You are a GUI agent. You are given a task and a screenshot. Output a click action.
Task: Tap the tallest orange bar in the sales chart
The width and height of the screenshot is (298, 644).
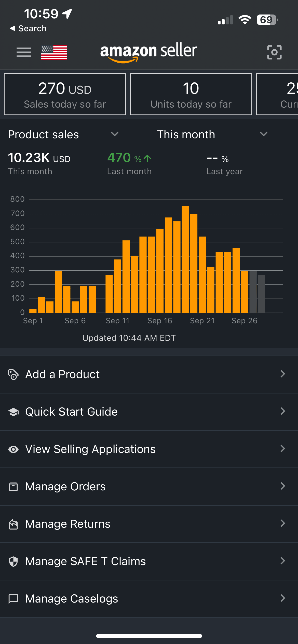tap(185, 259)
